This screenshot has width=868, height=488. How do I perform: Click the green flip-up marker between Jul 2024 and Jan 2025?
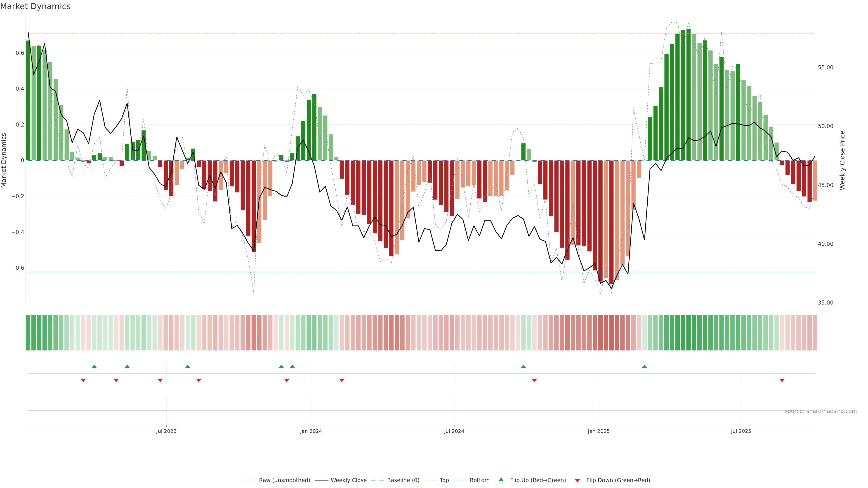tap(523, 366)
